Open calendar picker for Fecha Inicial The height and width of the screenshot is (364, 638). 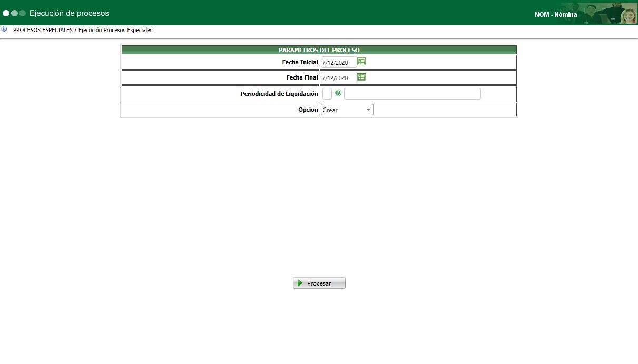pos(361,62)
